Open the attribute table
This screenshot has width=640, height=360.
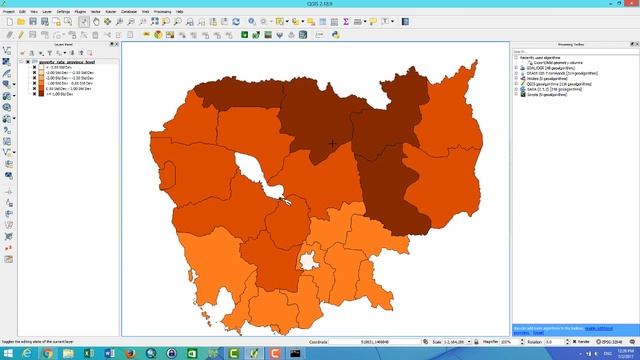[322, 22]
